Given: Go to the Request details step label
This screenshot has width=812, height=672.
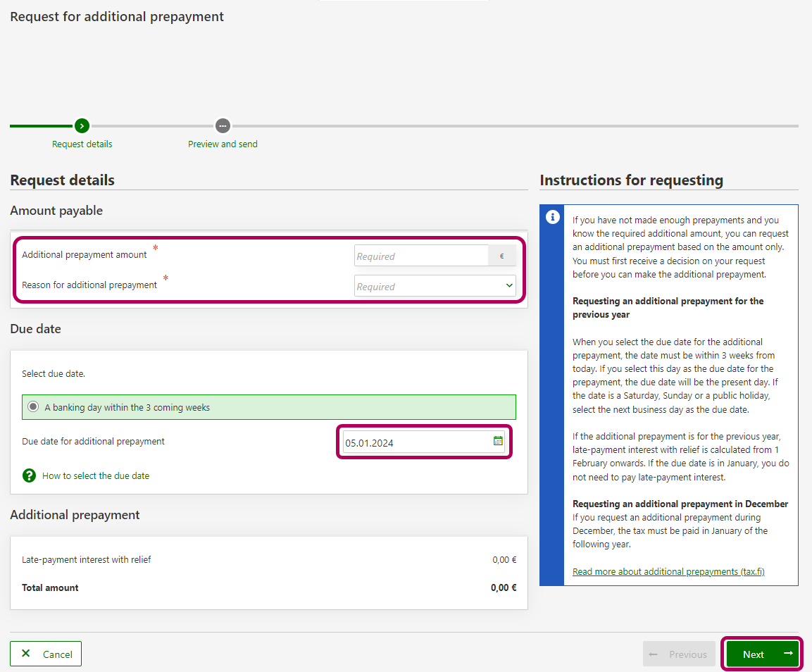Looking at the screenshot, I should click(82, 144).
